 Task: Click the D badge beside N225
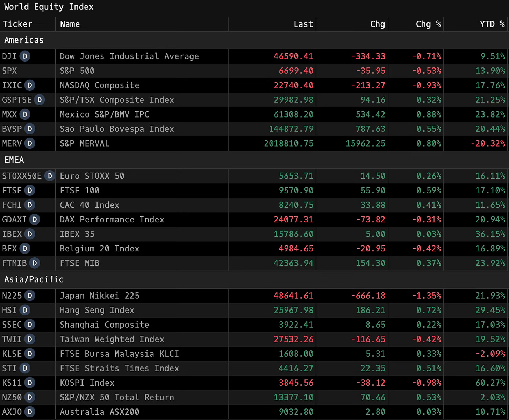point(30,296)
